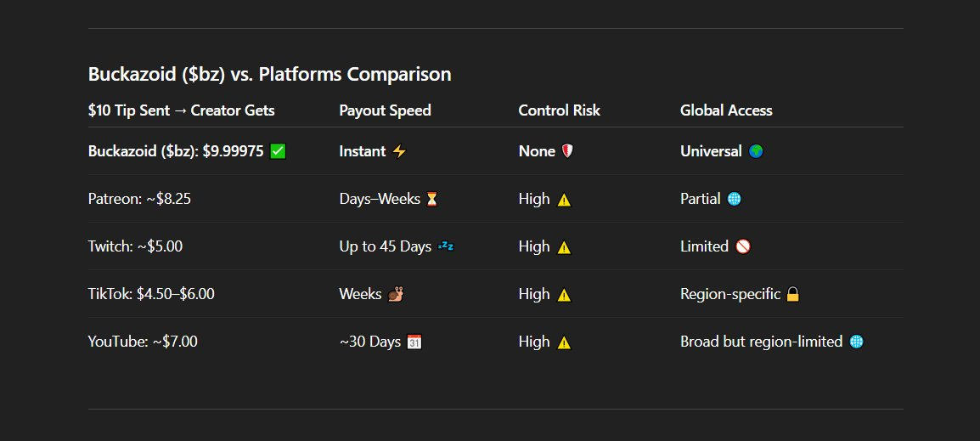Screen dimensions: 980x441
Task: Click the prohibited sign emoji beside Limited
Action: (742, 246)
